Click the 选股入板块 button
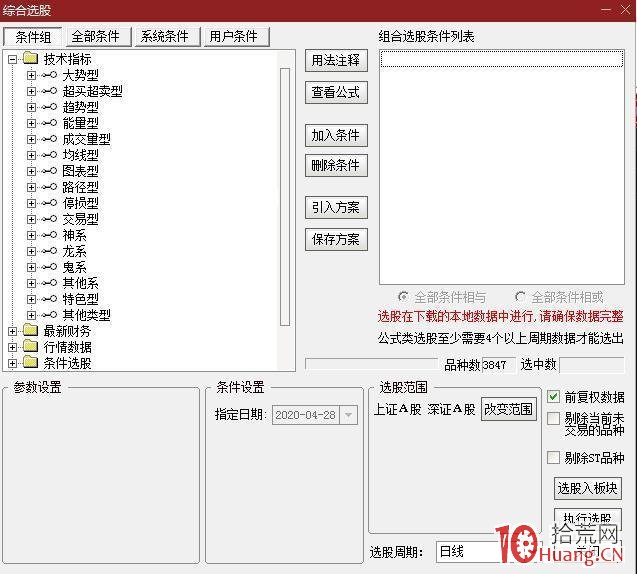The height and width of the screenshot is (574, 637). click(588, 488)
